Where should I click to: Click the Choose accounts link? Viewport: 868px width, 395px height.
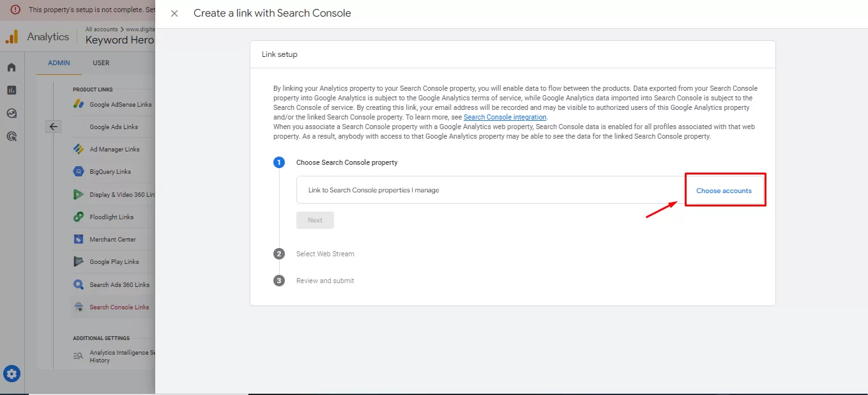click(x=724, y=190)
